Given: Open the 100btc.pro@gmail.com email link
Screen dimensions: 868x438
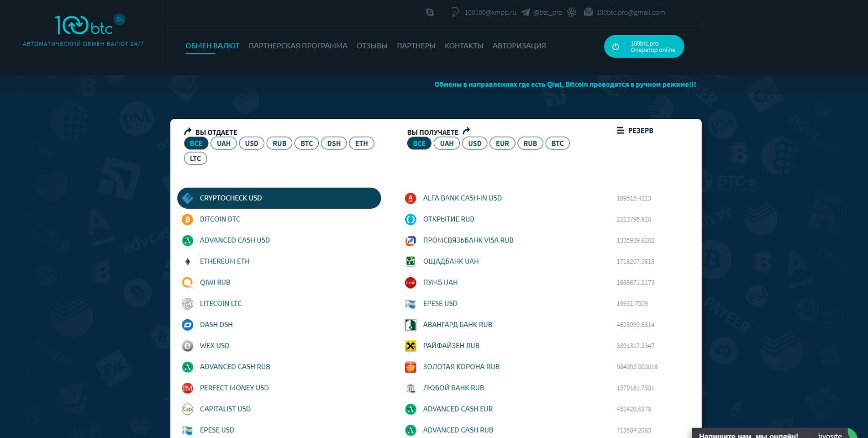Looking at the screenshot, I should pyautogui.click(x=630, y=12).
